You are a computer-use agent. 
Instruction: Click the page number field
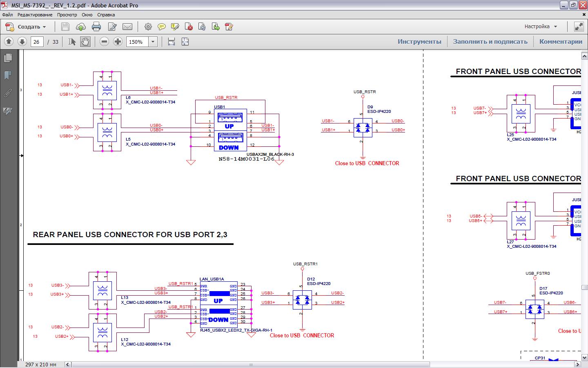[37, 42]
